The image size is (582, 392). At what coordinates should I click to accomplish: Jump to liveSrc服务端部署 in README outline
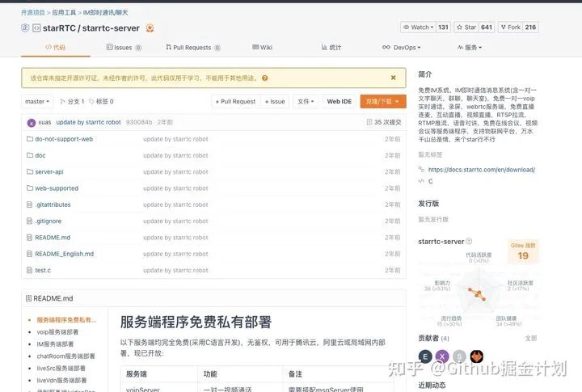click(x=61, y=369)
